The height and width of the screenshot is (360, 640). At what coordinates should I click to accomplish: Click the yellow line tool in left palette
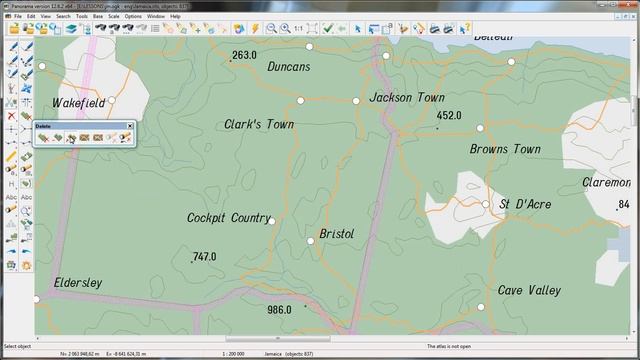(11, 156)
